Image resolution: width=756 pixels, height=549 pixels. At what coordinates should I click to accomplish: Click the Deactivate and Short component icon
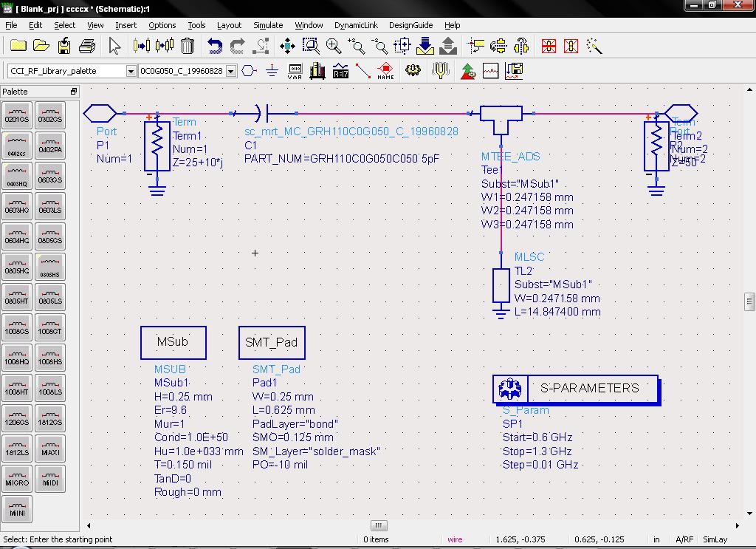click(571, 46)
